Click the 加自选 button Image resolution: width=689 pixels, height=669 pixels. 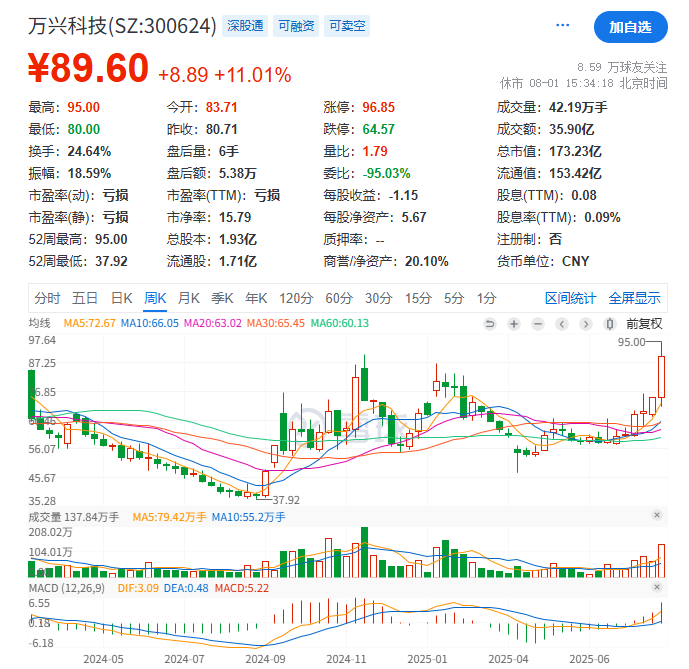tap(631, 27)
